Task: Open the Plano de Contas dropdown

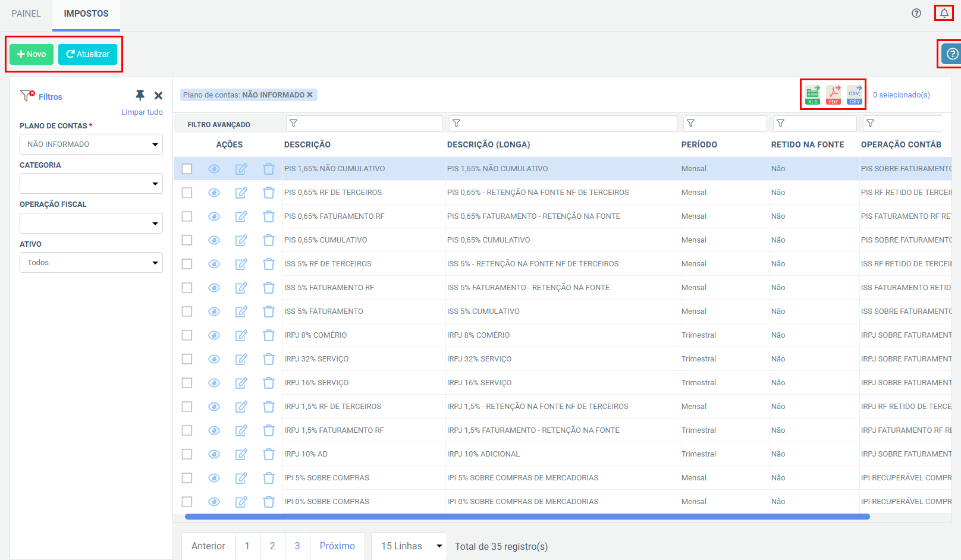Action: coord(91,144)
